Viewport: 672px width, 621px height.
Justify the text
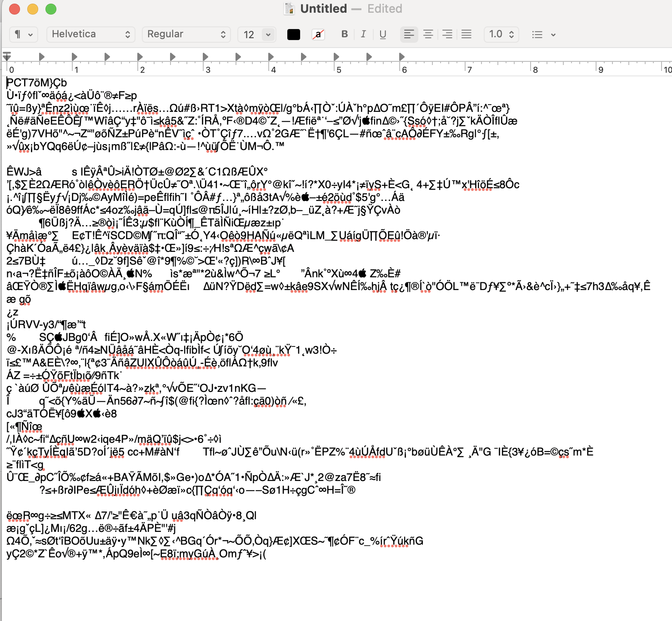[466, 34]
